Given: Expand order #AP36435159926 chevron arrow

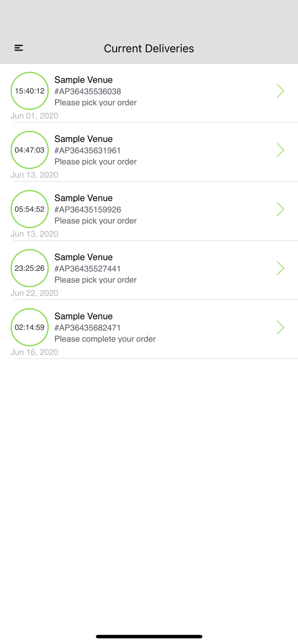Looking at the screenshot, I should 280,209.
